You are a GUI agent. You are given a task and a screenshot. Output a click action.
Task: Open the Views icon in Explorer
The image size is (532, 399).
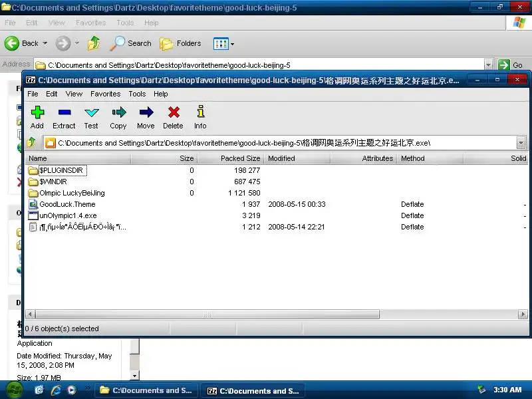tap(221, 44)
